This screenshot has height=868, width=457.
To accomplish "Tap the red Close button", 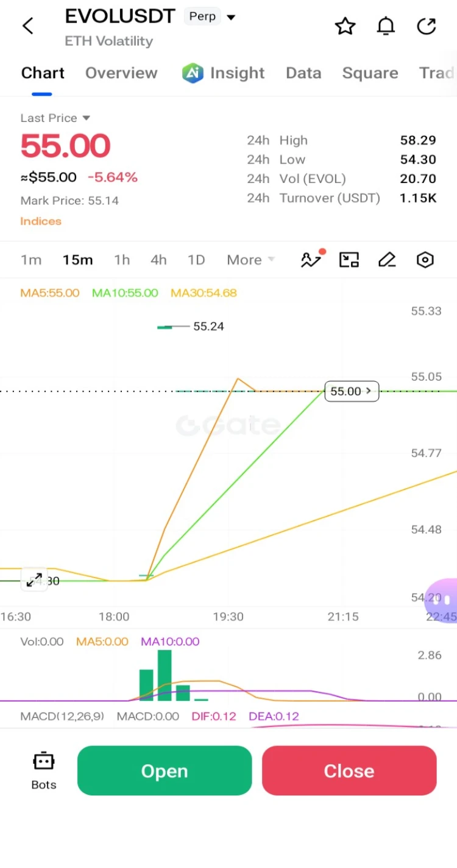I will [349, 770].
